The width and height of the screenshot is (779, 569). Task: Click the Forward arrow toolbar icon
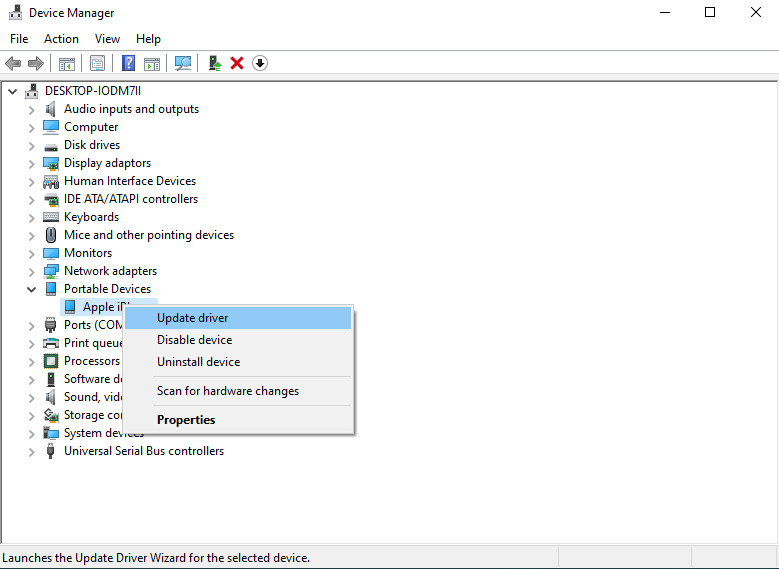pyautogui.click(x=36, y=63)
